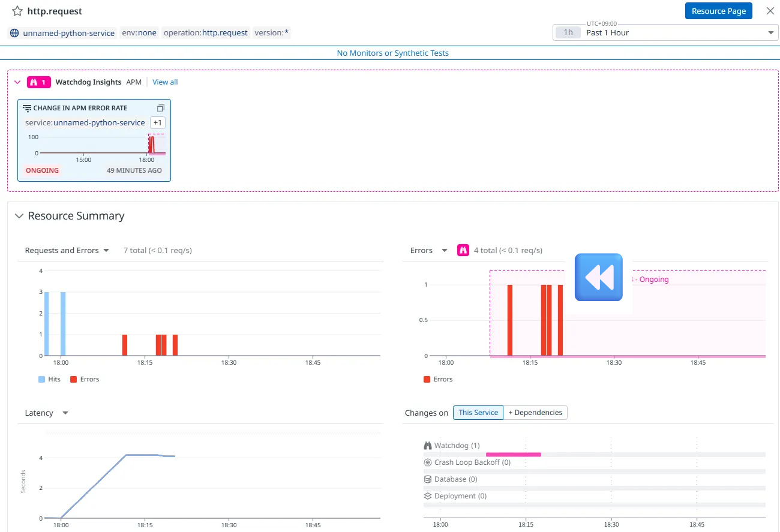Click the 1h time preset chip

[x=568, y=32]
